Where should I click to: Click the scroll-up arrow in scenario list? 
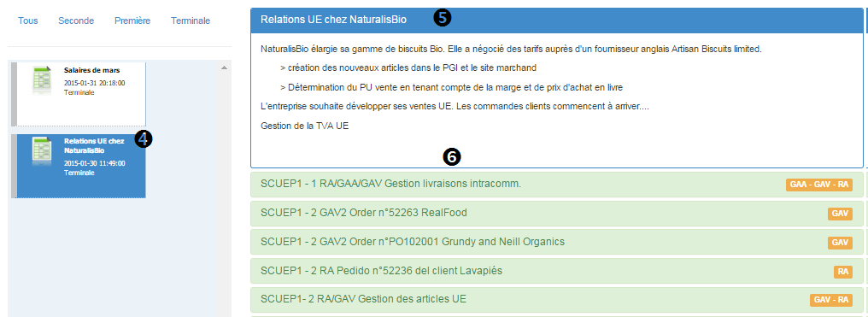(x=224, y=68)
